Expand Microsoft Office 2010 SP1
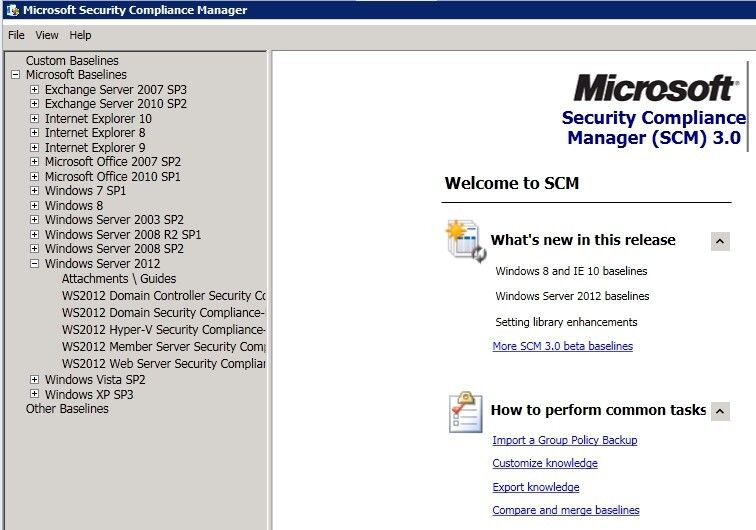The height and width of the screenshot is (530, 756). 34,177
